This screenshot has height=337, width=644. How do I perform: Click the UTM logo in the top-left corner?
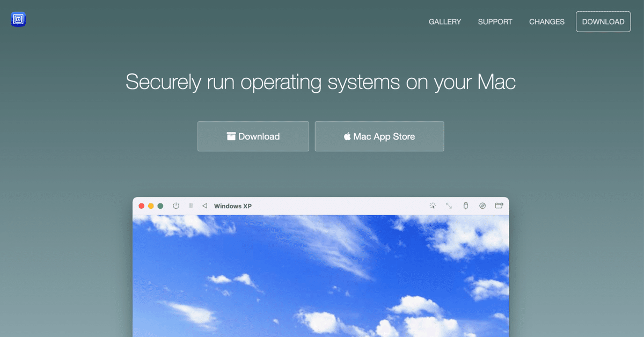coord(18,19)
